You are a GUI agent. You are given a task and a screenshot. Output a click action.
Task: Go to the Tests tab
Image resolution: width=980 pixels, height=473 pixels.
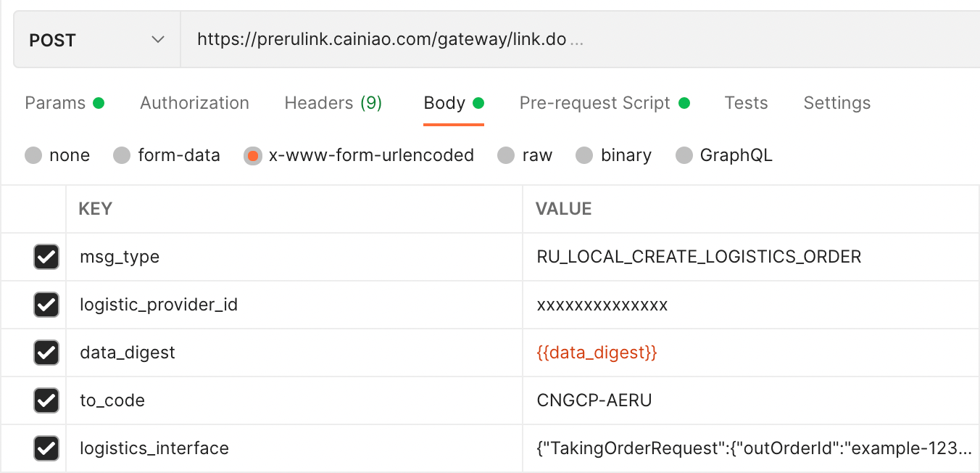click(746, 103)
